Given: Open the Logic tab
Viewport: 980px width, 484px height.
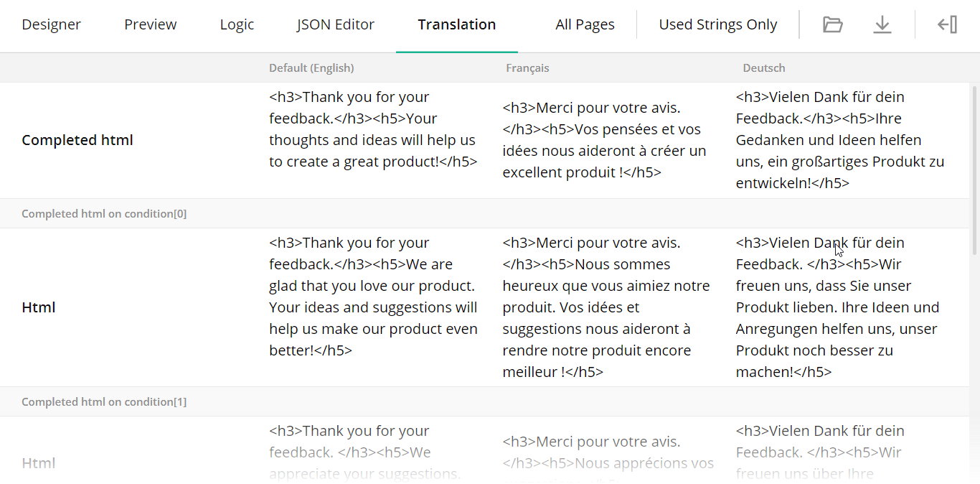Looking at the screenshot, I should [x=237, y=24].
